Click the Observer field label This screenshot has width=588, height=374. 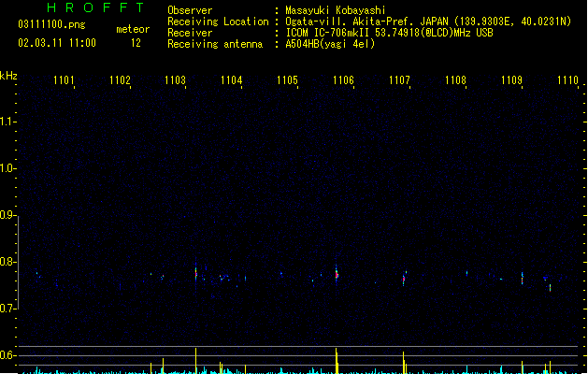190,10
